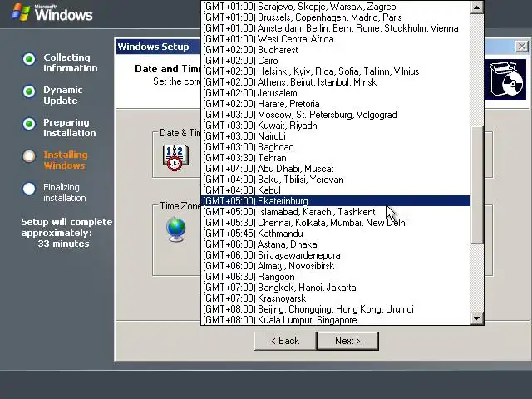
Task: Go to the Next setup page
Action: (347, 341)
